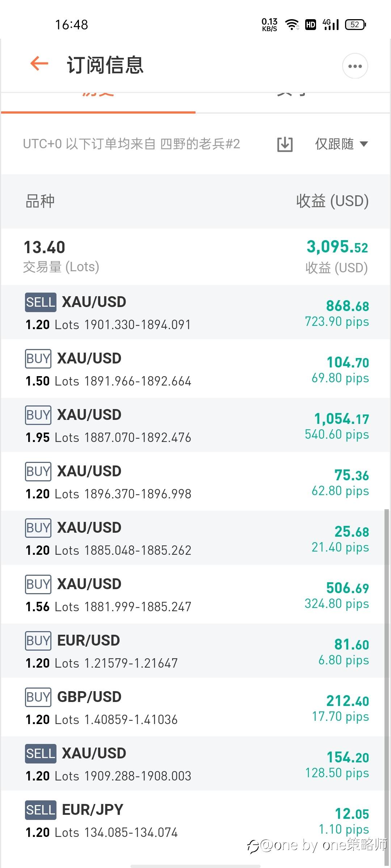Open SELL XAU/USD order 1901.330-1894.091
This screenshot has width=391, height=868.
195,312
